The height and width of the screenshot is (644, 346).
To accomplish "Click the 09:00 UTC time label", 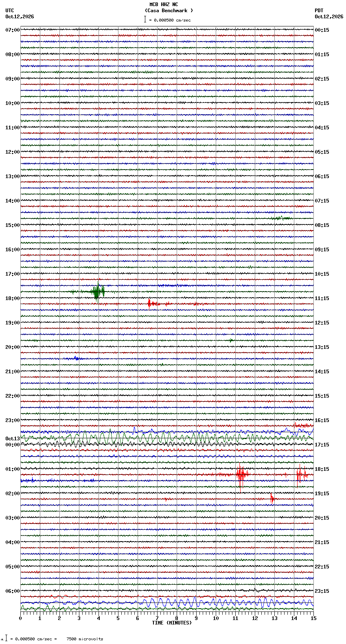I will (x=13, y=79).
